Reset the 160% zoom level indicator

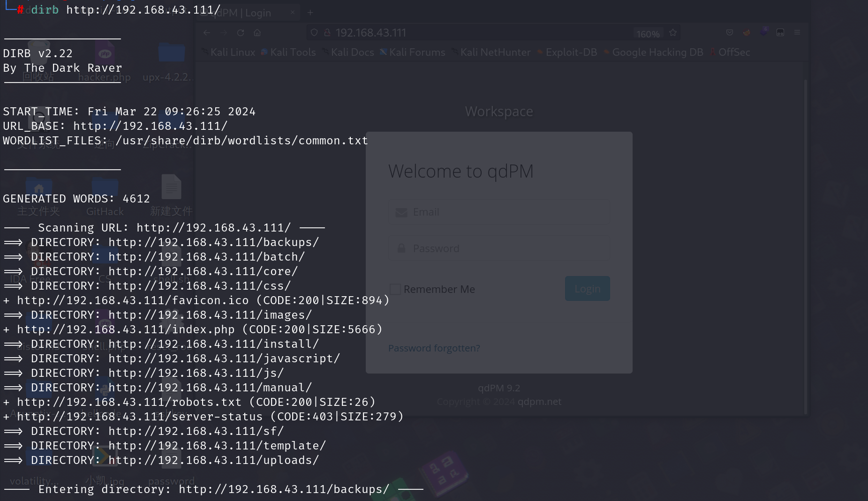(648, 34)
